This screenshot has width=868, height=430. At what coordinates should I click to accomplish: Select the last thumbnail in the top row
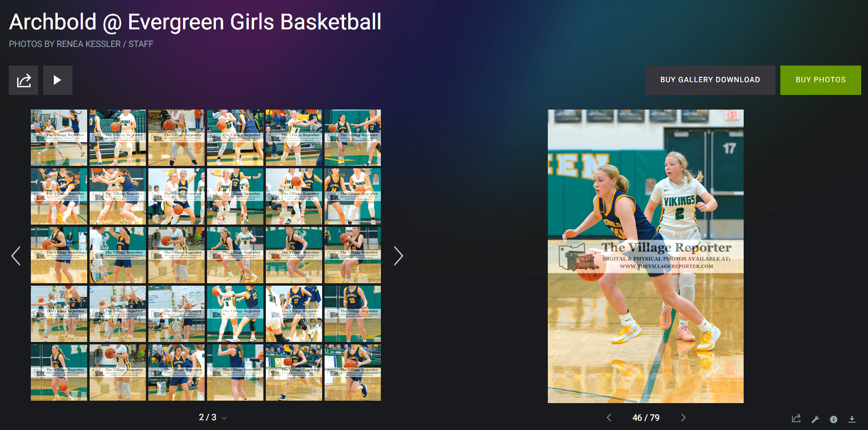coord(352,137)
